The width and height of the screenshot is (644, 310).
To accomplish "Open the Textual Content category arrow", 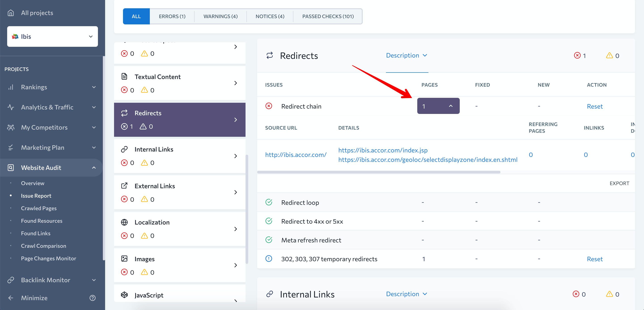I will [x=235, y=83].
